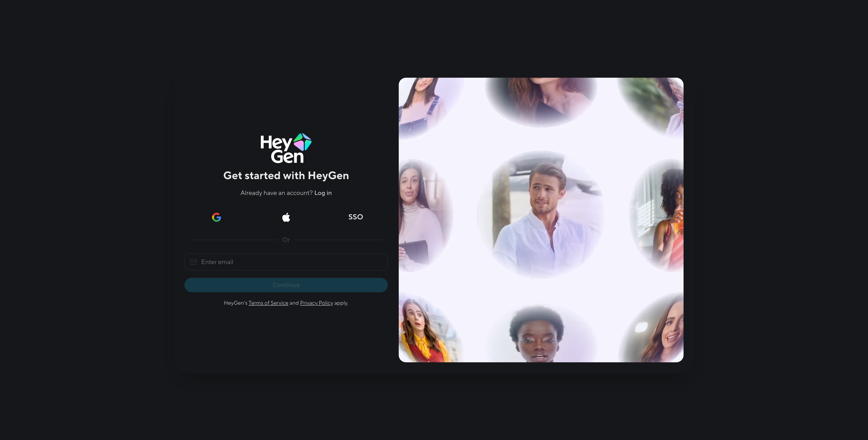This screenshot has height=440, width=868.
Task: Click the envelope icon in email field
Action: point(193,262)
